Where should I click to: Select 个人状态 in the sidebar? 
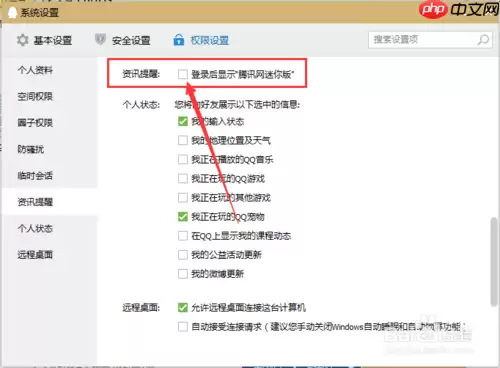point(35,228)
